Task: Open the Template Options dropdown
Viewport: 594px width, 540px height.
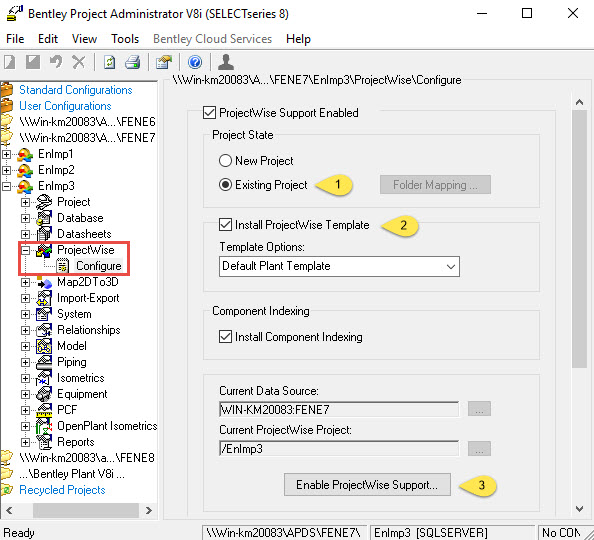Action: tap(339, 266)
